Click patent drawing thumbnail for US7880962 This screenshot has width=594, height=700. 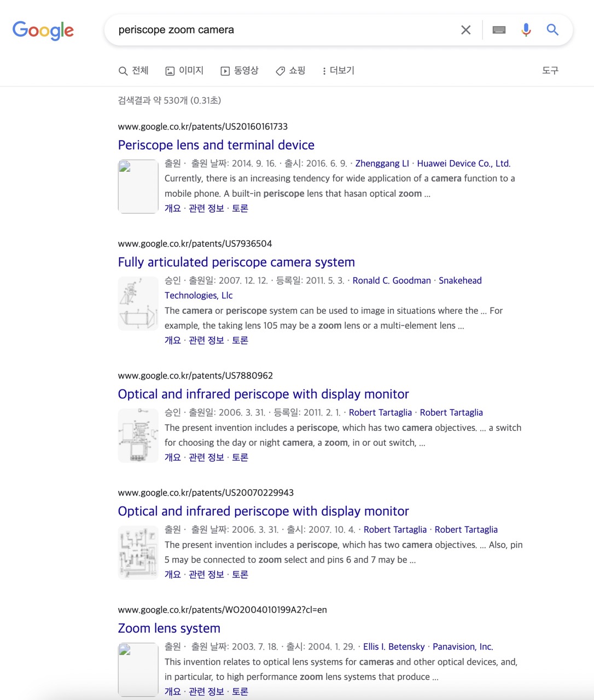[x=138, y=435]
